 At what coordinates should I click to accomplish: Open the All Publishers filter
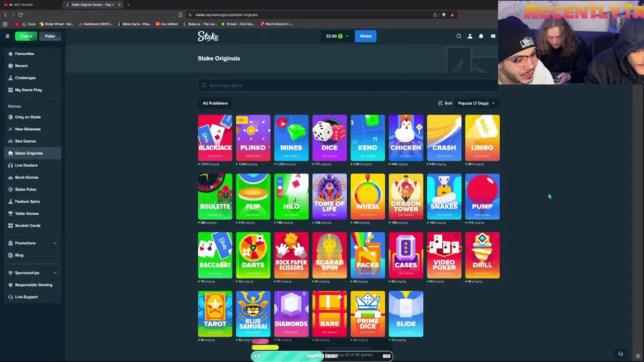tap(215, 103)
